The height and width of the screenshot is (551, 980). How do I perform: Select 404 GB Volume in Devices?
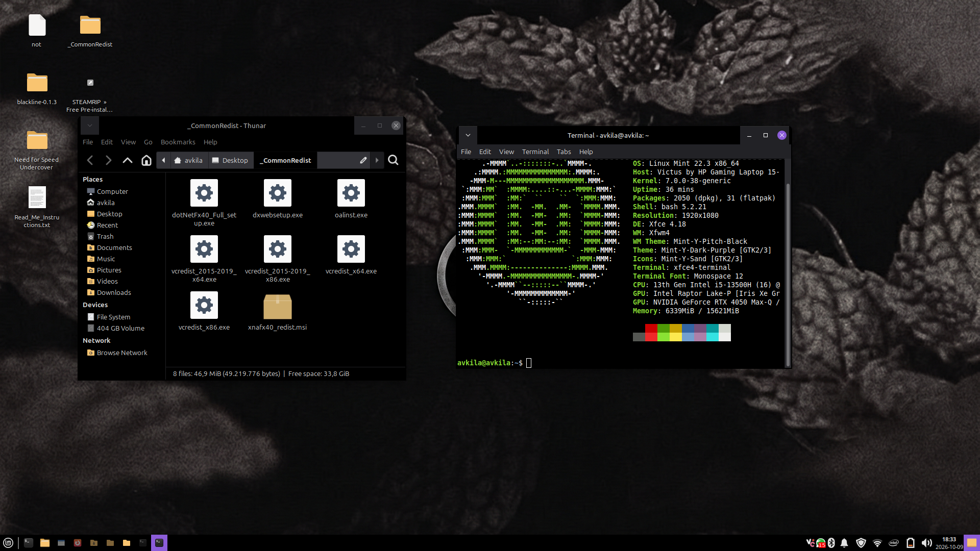120,328
